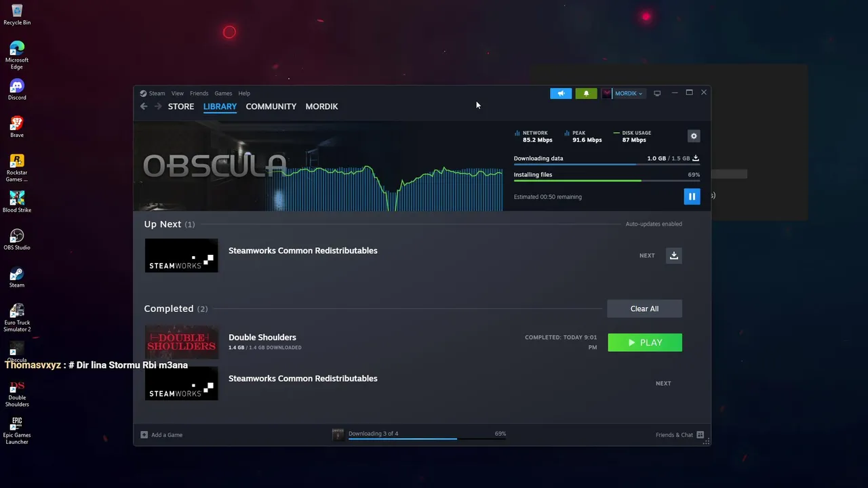Switch Steam to Big Picture mode icon
The height and width of the screenshot is (488, 868).
[x=657, y=94]
